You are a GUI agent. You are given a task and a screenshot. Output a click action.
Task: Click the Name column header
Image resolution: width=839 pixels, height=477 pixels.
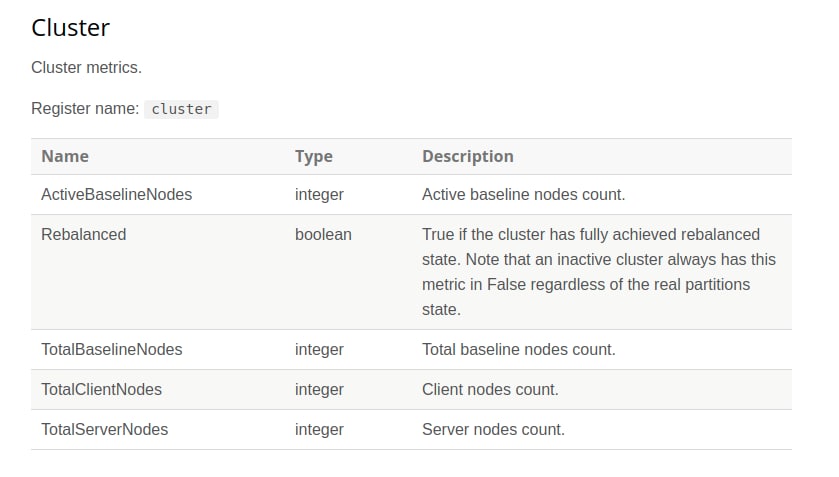coord(65,156)
